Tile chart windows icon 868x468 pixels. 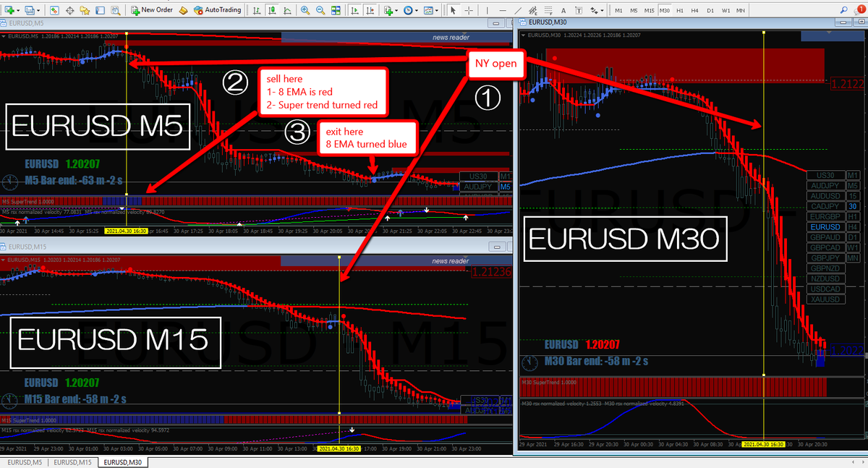coord(336,10)
